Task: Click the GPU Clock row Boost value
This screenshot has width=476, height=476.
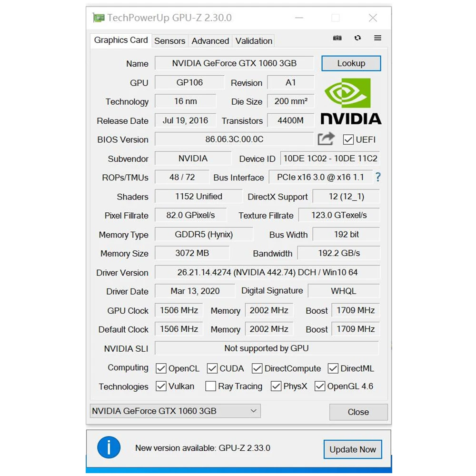Action: 356,310
